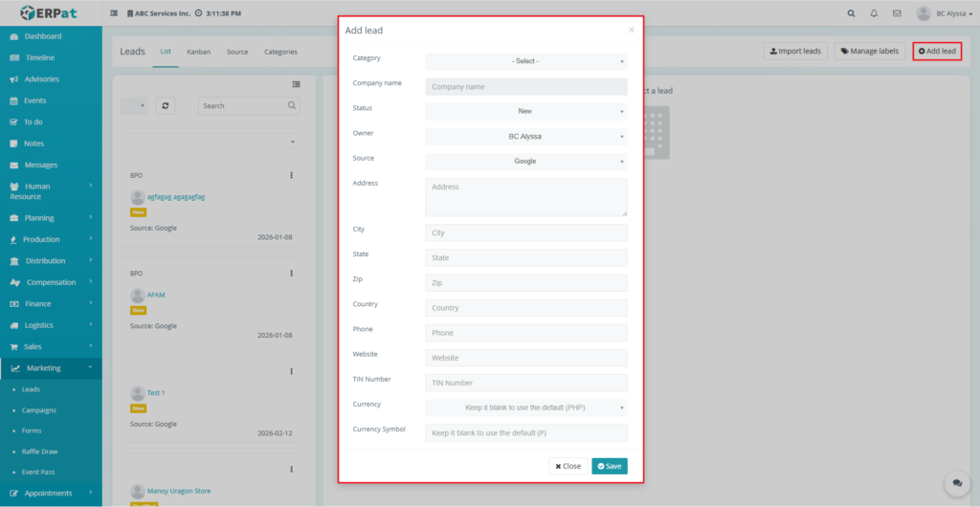Switch to the Categories tab
This screenshot has width=980, height=507.
coord(280,52)
